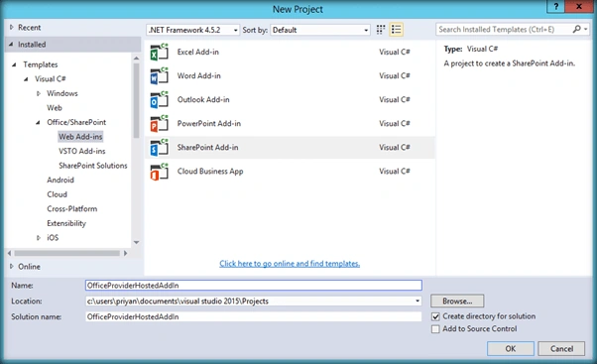Collapse the Templates tree node
This screenshot has width=597, height=364.
pyautogui.click(x=14, y=64)
